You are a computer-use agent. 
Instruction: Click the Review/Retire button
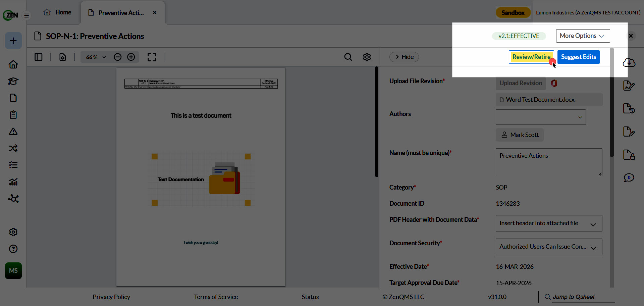(x=531, y=57)
